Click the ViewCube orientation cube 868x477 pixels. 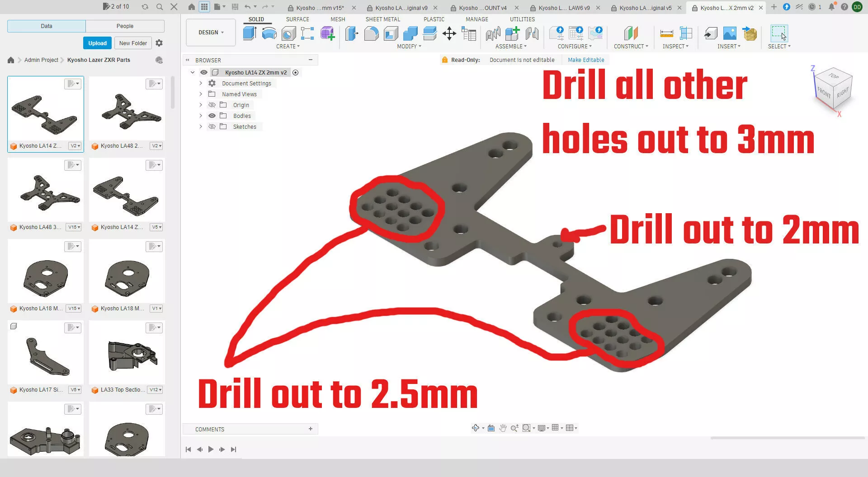[833, 88]
